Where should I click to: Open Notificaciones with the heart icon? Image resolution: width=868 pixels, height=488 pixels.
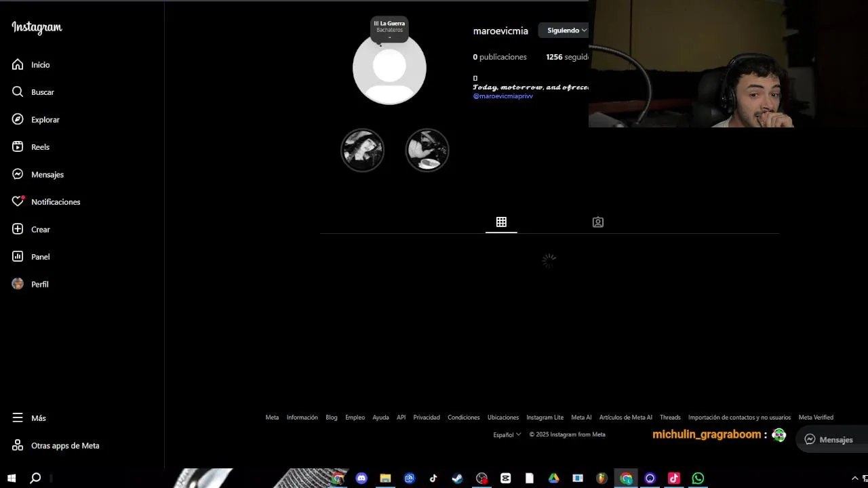(46, 201)
